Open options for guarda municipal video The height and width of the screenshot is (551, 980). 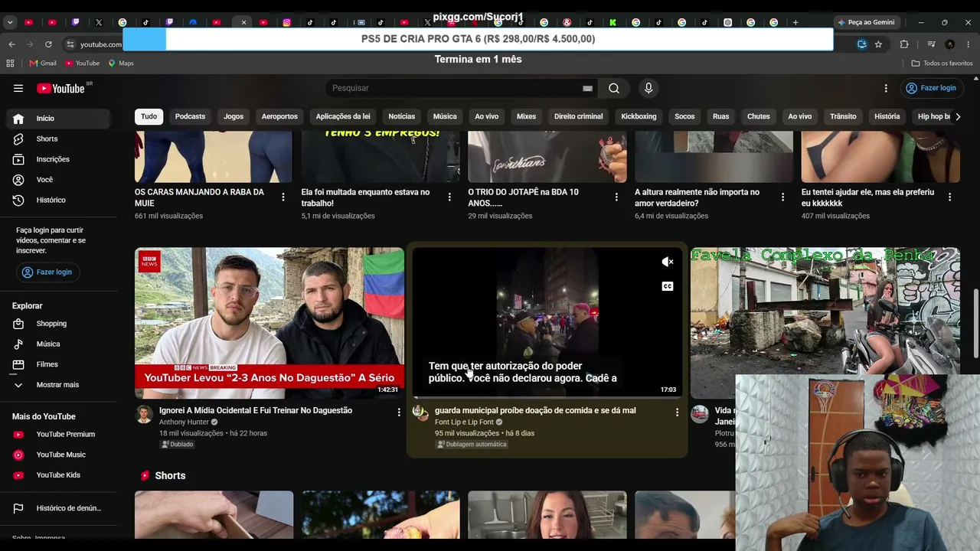tap(677, 412)
